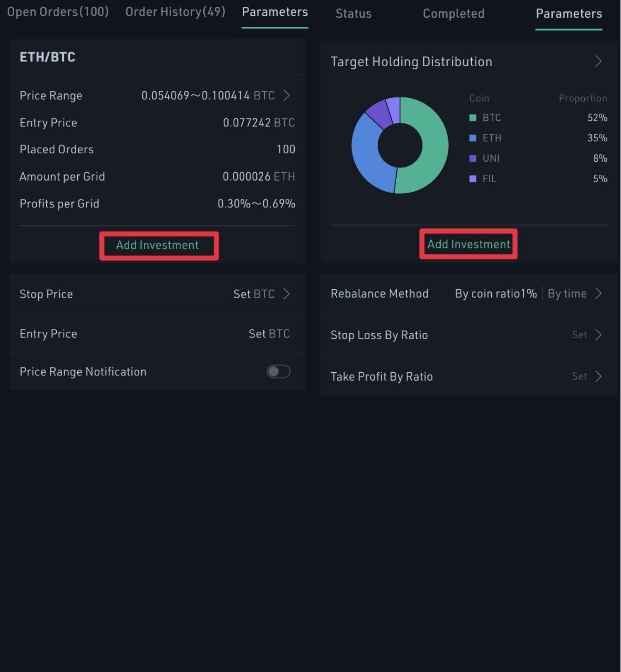
Task: Toggle Price Range Notification switch
Action: click(278, 372)
